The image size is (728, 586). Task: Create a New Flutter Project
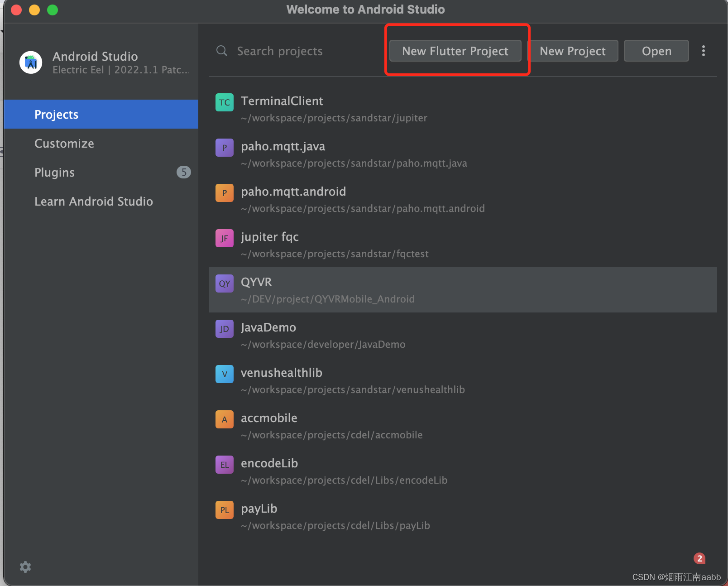tap(455, 51)
